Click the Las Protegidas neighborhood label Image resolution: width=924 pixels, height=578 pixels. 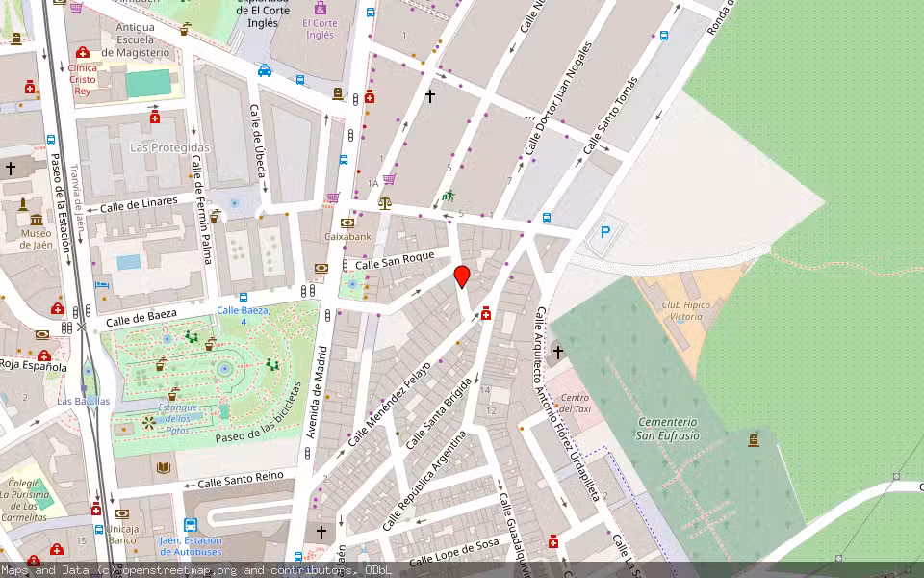[x=169, y=147]
